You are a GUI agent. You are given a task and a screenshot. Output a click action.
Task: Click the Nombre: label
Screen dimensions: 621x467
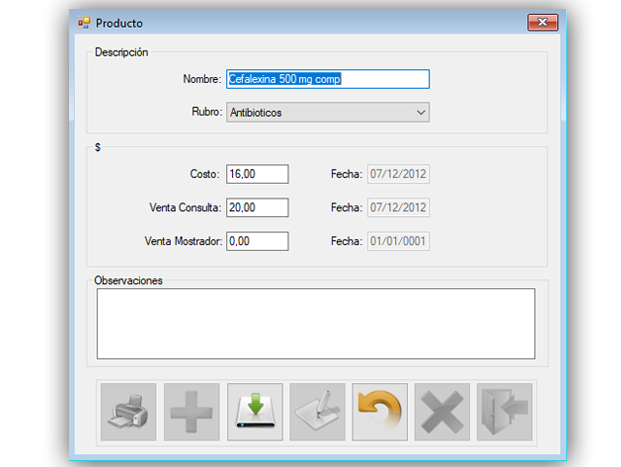pos(202,79)
